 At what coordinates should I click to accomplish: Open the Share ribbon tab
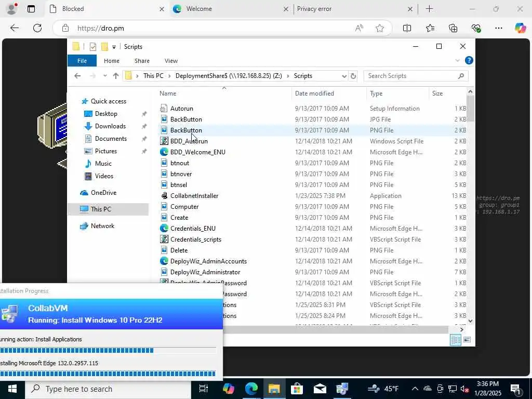coord(142,61)
